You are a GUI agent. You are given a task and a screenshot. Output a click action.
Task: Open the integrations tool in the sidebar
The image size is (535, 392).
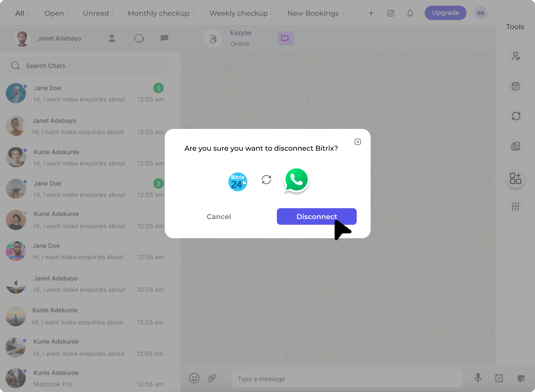[515, 178]
